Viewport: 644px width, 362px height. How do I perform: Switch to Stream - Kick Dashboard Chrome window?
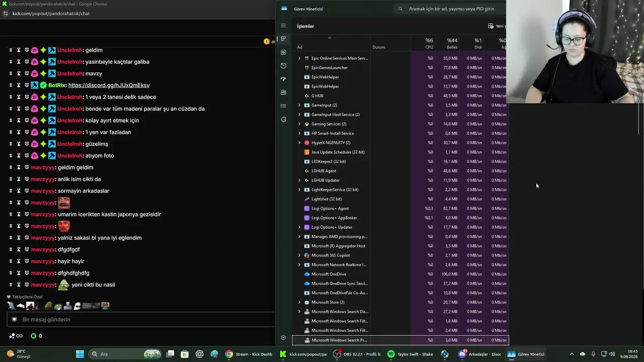coord(249,354)
